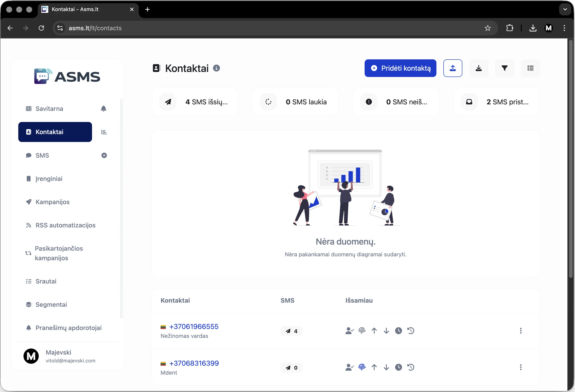Image resolution: width=575 pixels, height=392 pixels.
Task: Open the contacts filter icon
Action: click(x=505, y=68)
